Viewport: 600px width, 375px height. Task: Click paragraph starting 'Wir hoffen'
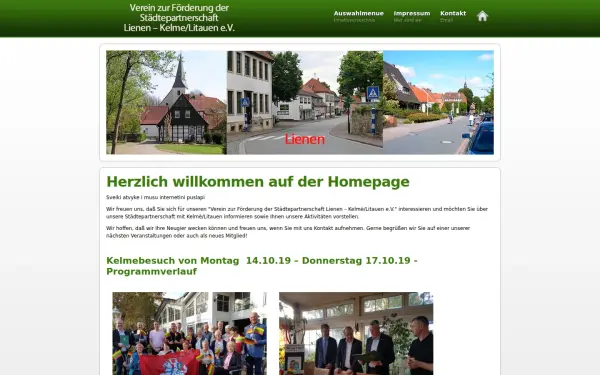(x=288, y=232)
